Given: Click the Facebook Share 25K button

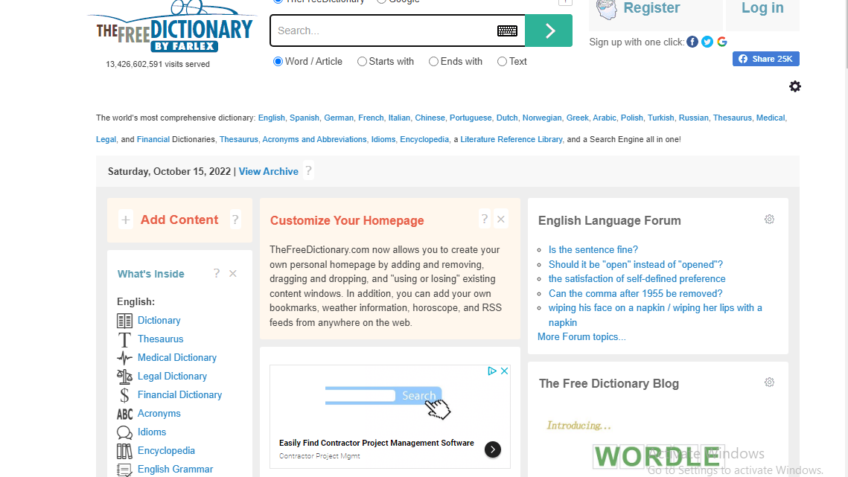Looking at the screenshot, I should (x=766, y=59).
